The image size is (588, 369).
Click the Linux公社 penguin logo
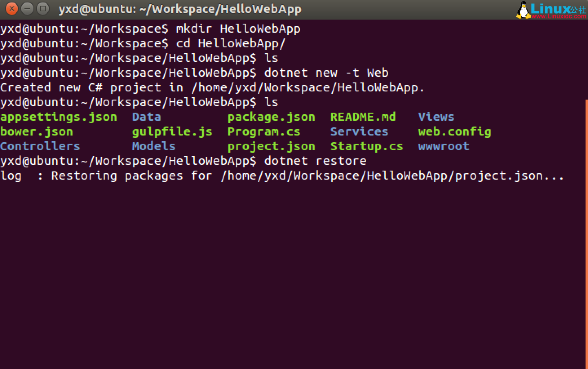(x=523, y=9)
